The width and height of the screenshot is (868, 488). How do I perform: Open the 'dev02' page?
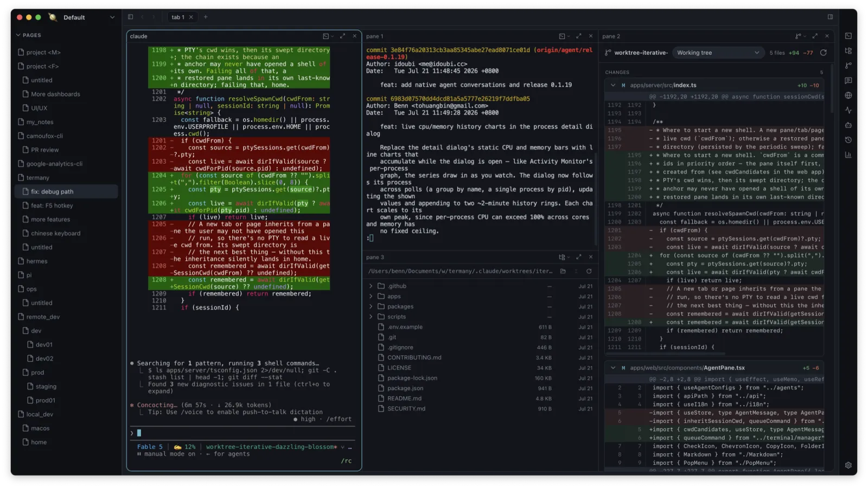pyautogui.click(x=66, y=358)
